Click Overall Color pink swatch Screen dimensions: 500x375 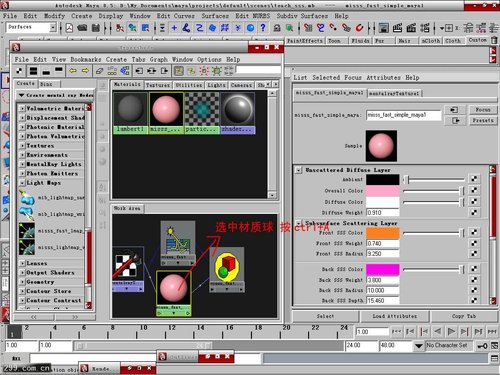pyautogui.click(x=383, y=191)
